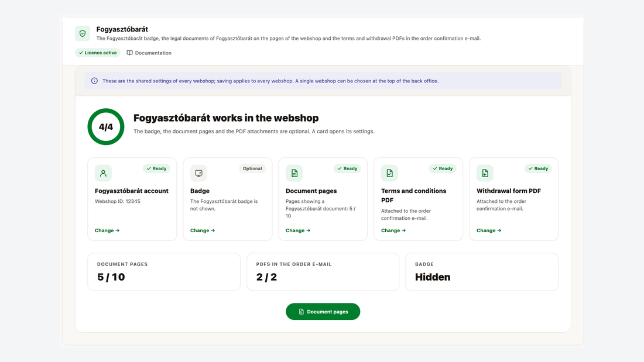Click the Document pages card icon
The width and height of the screenshot is (644, 362).
(x=294, y=173)
